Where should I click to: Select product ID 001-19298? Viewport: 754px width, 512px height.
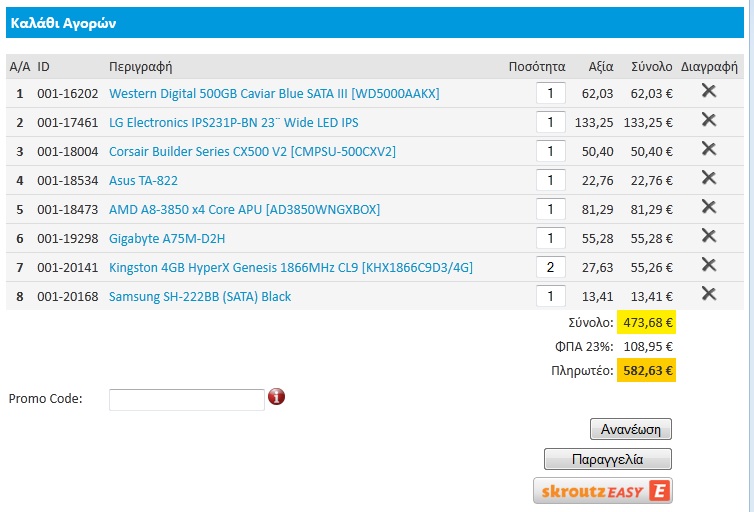[x=68, y=238]
